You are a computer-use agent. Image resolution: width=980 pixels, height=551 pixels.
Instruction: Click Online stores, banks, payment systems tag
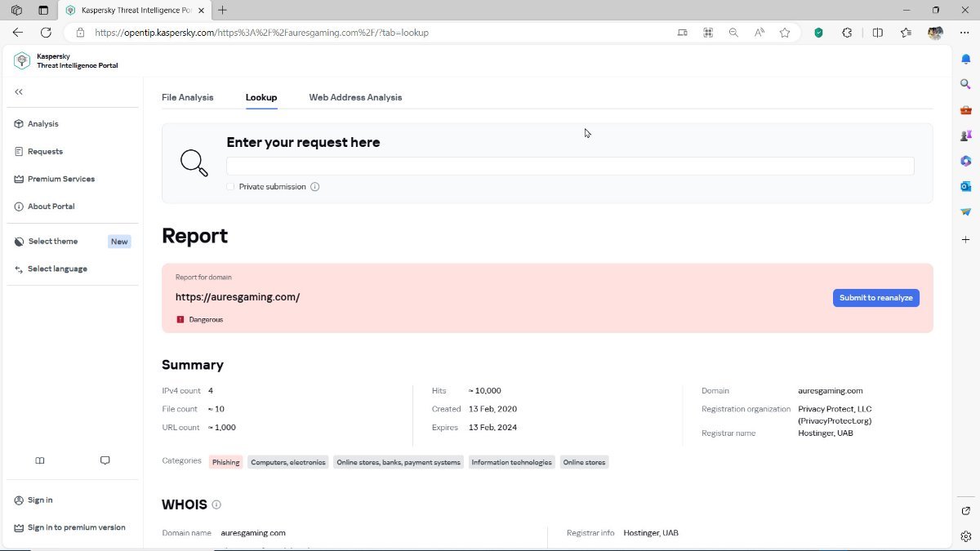399,462
